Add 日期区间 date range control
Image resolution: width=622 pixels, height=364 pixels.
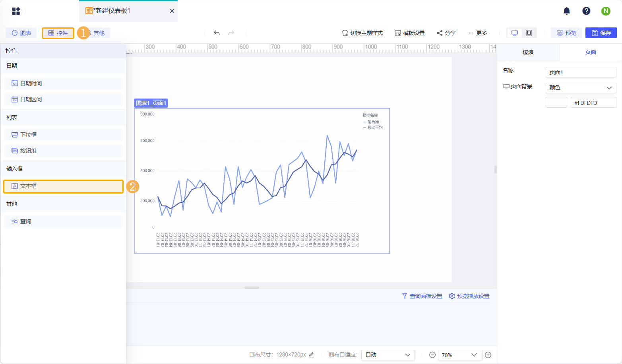(64, 99)
